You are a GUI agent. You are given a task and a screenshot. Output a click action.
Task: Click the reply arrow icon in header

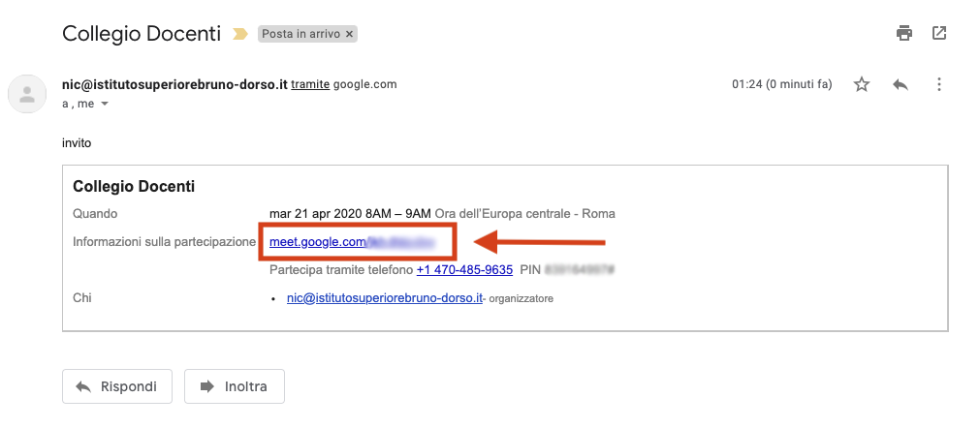pyautogui.click(x=900, y=84)
